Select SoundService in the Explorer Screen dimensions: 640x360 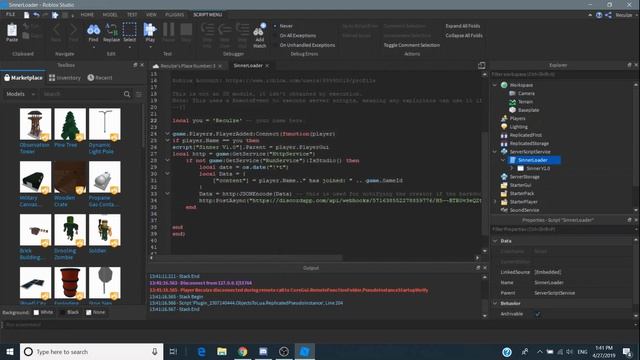click(x=524, y=210)
